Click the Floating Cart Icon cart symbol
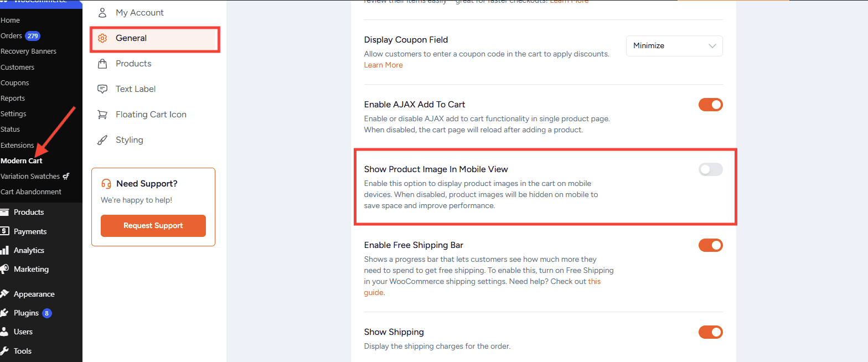This screenshot has height=362, width=868. click(102, 115)
